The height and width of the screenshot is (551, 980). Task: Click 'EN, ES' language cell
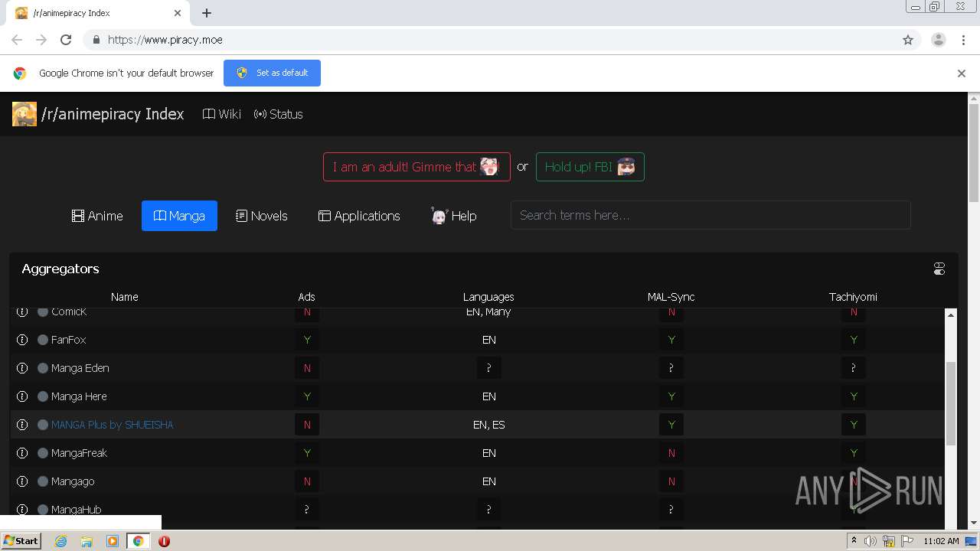coord(488,425)
